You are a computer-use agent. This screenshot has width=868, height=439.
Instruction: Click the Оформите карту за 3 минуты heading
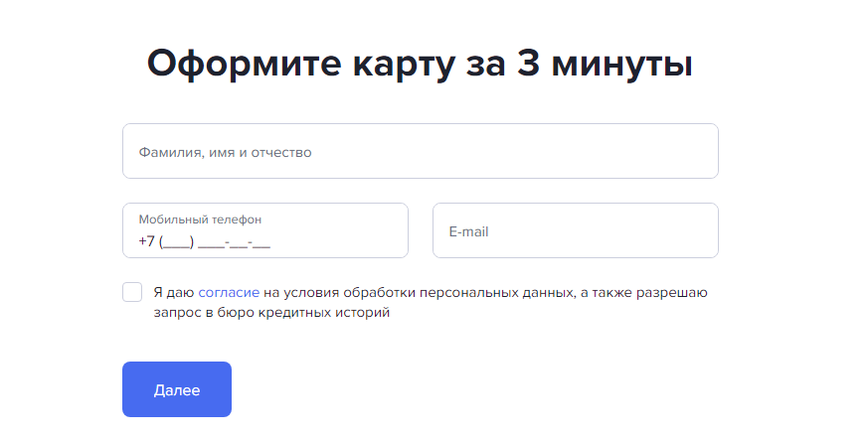click(420, 64)
